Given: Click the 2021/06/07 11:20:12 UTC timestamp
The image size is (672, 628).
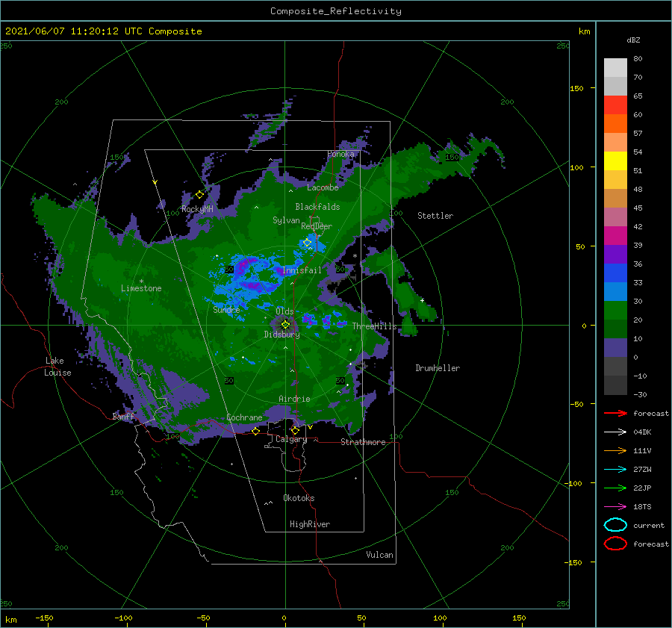Looking at the screenshot, I should 74,31.
